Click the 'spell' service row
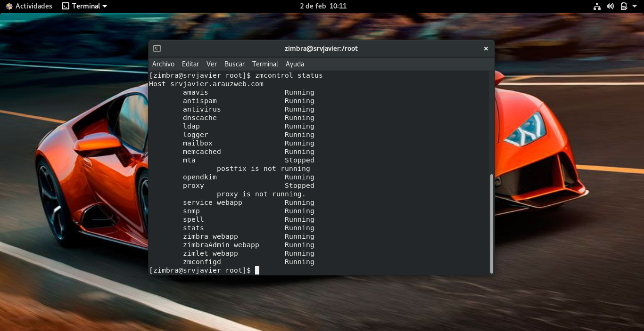The height and width of the screenshot is (331, 644). 248,219
